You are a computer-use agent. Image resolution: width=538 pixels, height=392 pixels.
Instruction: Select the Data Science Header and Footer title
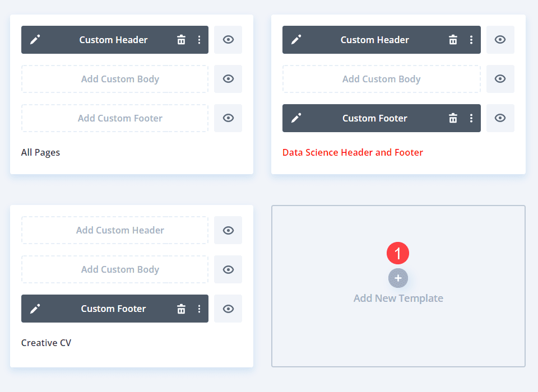click(x=353, y=152)
